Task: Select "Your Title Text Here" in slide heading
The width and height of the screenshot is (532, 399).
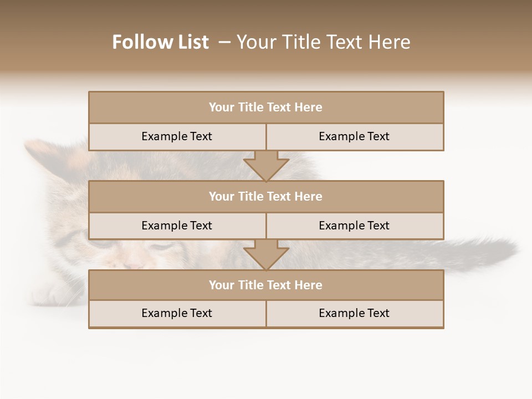Action: (323, 42)
